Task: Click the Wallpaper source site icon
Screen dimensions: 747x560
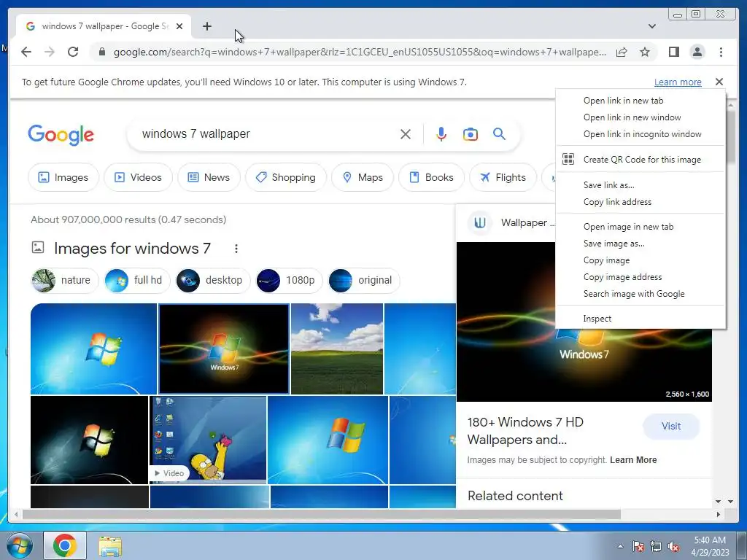Action: pos(480,222)
